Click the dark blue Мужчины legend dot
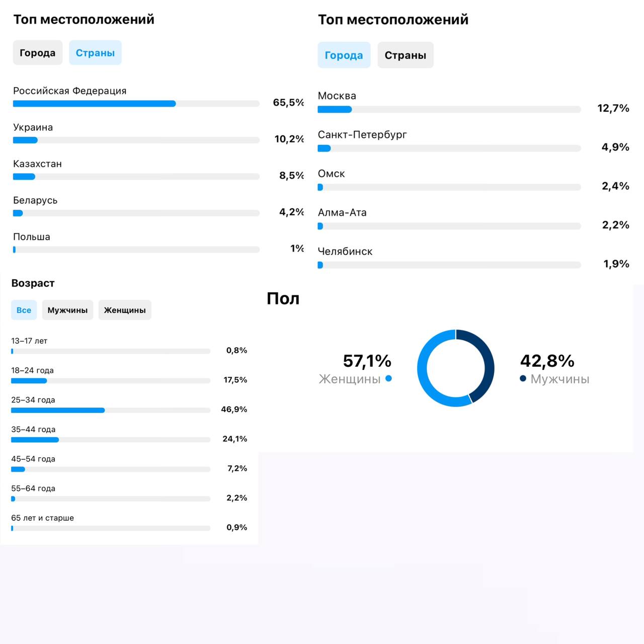The image size is (644, 644). (x=523, y=378)
